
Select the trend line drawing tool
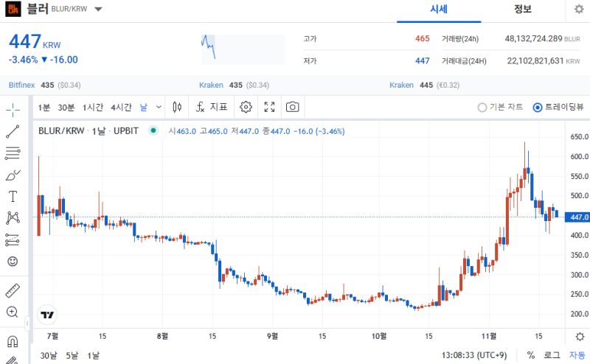[13, 132]
